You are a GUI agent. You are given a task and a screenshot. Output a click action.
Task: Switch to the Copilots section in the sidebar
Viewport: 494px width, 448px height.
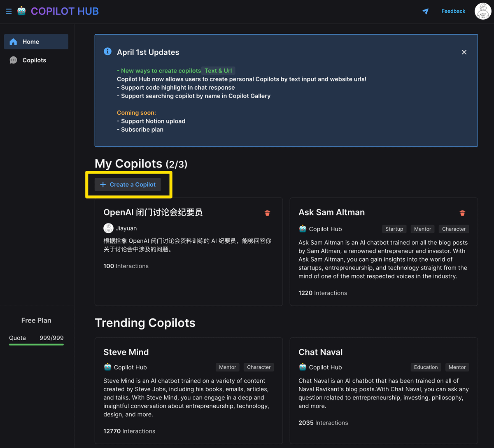click(36, 60)
